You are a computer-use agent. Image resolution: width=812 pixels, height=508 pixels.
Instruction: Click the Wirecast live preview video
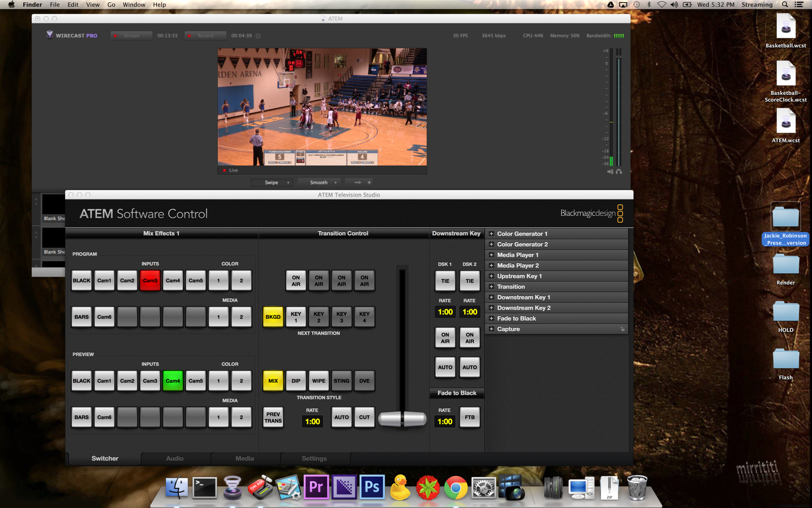pyautogui.click(x=322, y=107)
